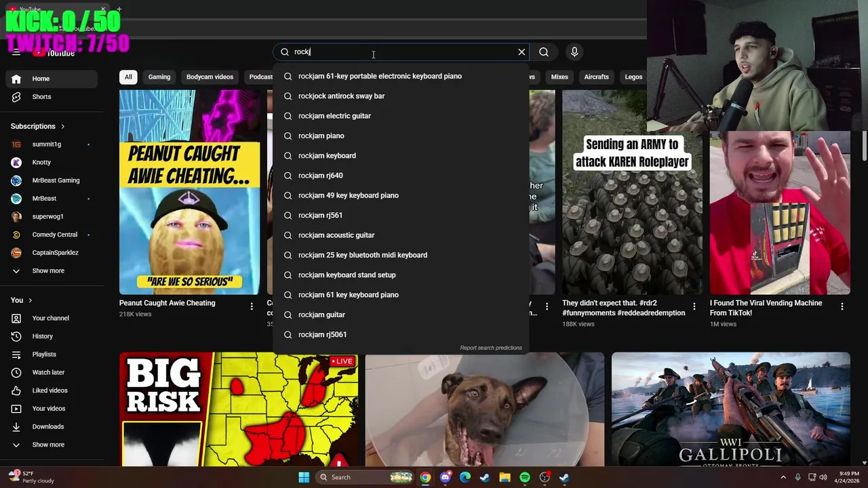Start voice search with the microphone icon
The width and height of the screenshot is (868, 488).
tap(574, 52)
